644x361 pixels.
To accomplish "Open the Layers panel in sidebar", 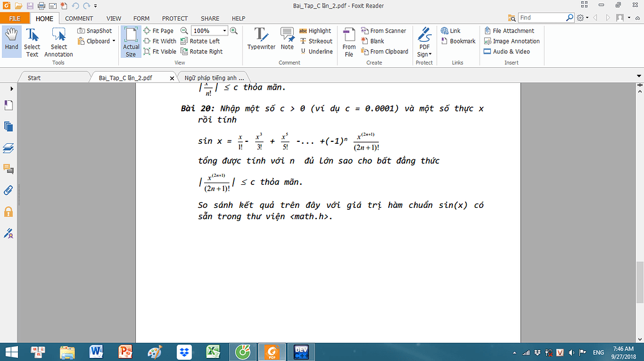I will tap(9, 148).
